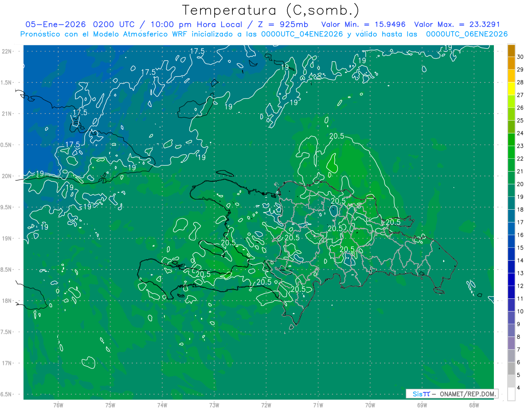Image resolution: width=532 pixels, height=411 pixels.
Task: Click the color bar segment between 20 and 21
Action: (x=511, y=178)
